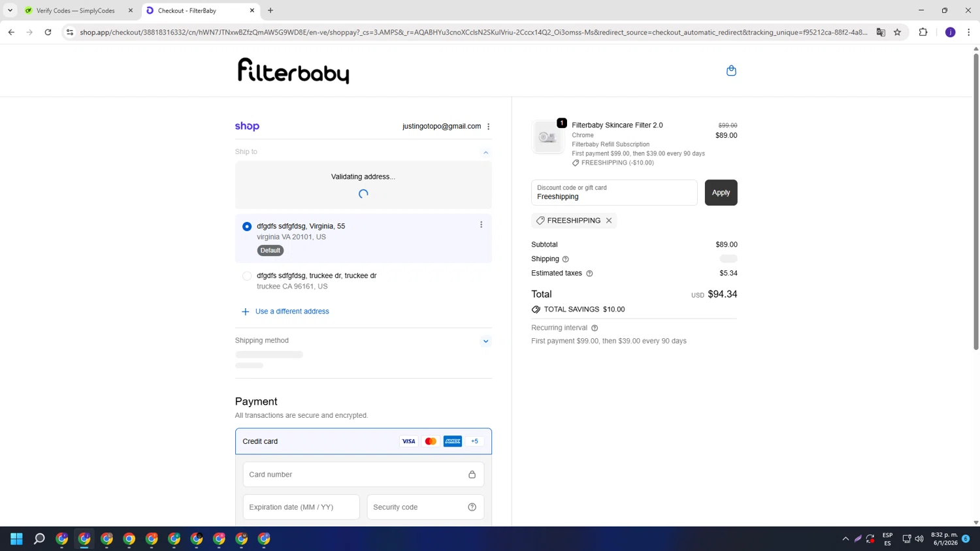This screenshot has height=551, width=980.
Task: Click the browser address bar URL
Action: pyautogui.click(x=473, y=32)
